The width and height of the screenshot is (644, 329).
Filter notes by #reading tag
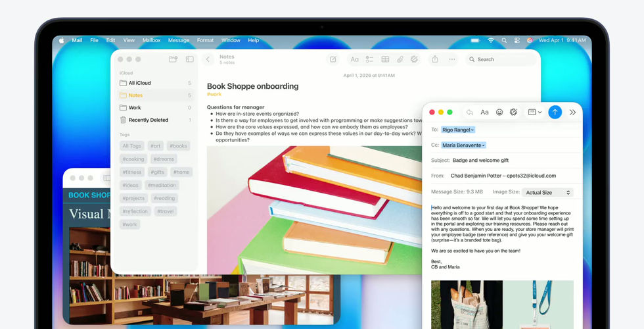(x=164, y=198)
